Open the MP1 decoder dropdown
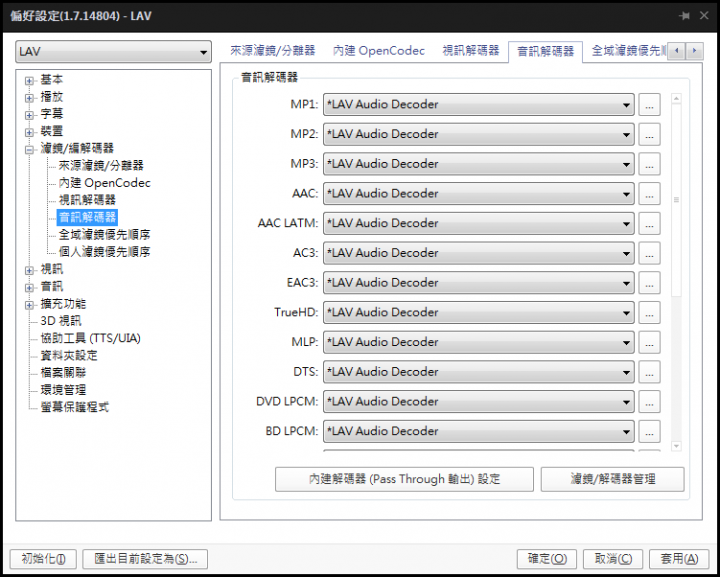The image size is (720, 577). pos(478,105)
